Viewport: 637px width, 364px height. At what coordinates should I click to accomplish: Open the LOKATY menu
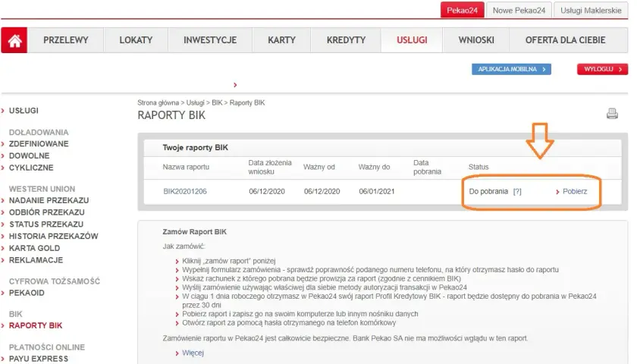tap(136, 40)
